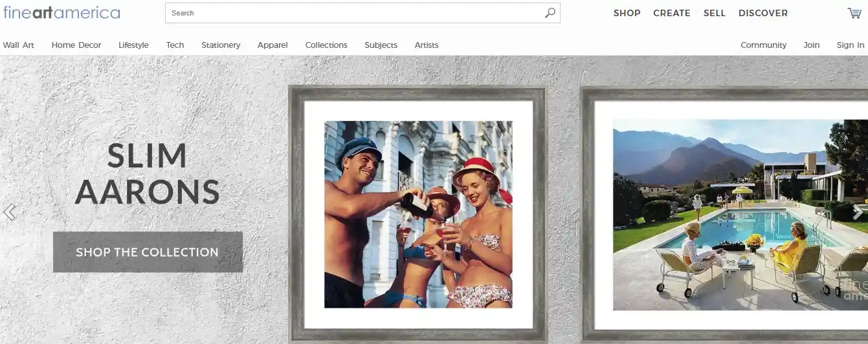The image size is (868, 344).
Task: Browse the Subjects link
Action: pyautogui.click(x=381, y=45)
